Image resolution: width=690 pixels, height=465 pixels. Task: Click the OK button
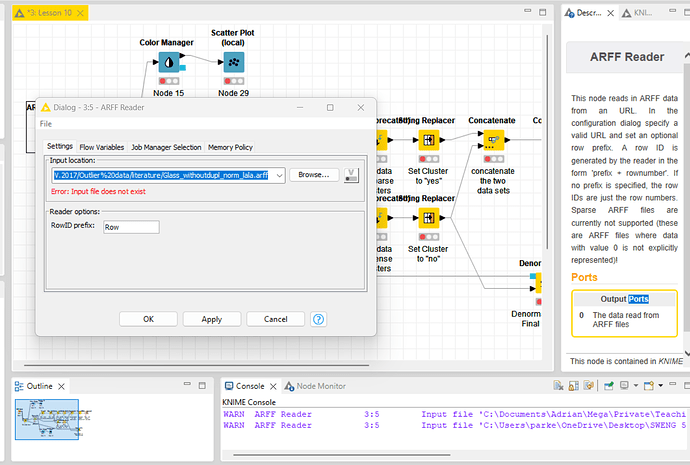click(148, 319)
